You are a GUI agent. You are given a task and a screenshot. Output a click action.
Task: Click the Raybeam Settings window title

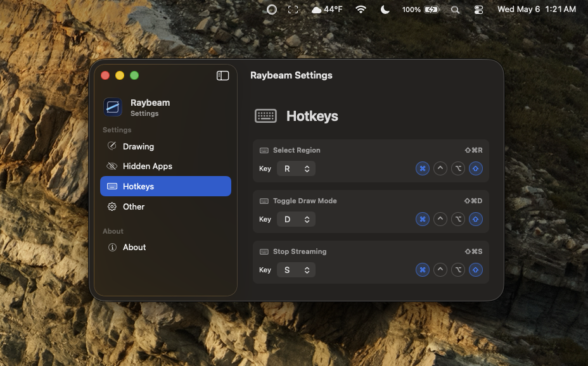291,75
